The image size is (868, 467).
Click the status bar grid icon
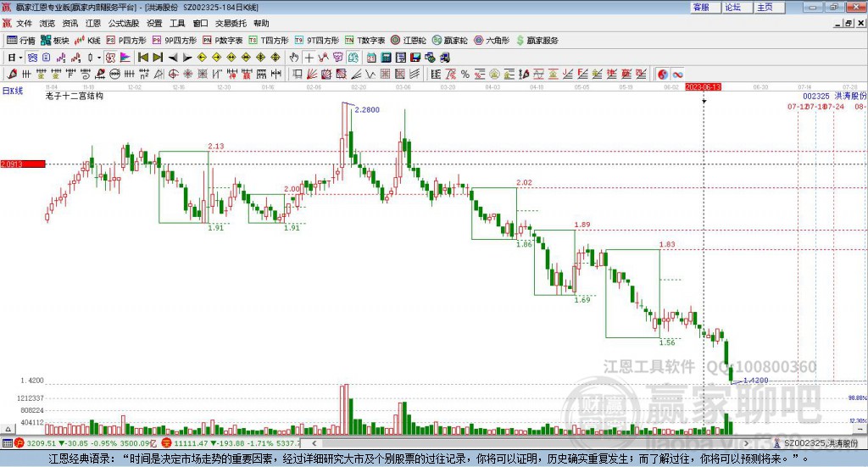[x=7, y=443]
